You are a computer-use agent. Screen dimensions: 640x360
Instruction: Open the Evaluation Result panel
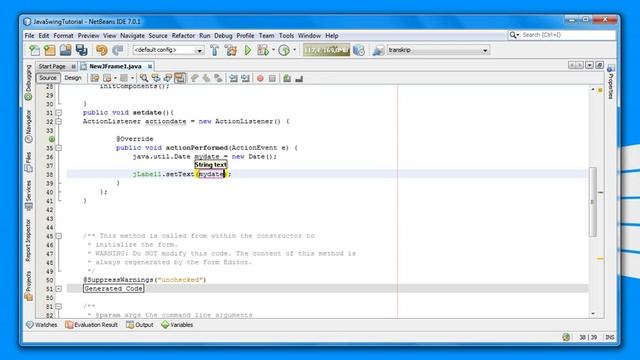click(x=91, y=325)
